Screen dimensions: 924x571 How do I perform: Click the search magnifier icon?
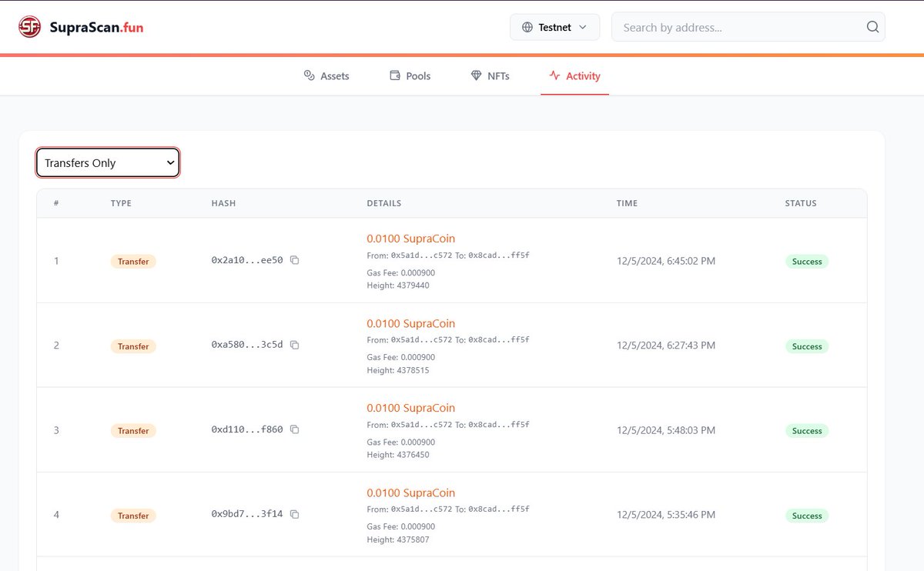(872, 27)
